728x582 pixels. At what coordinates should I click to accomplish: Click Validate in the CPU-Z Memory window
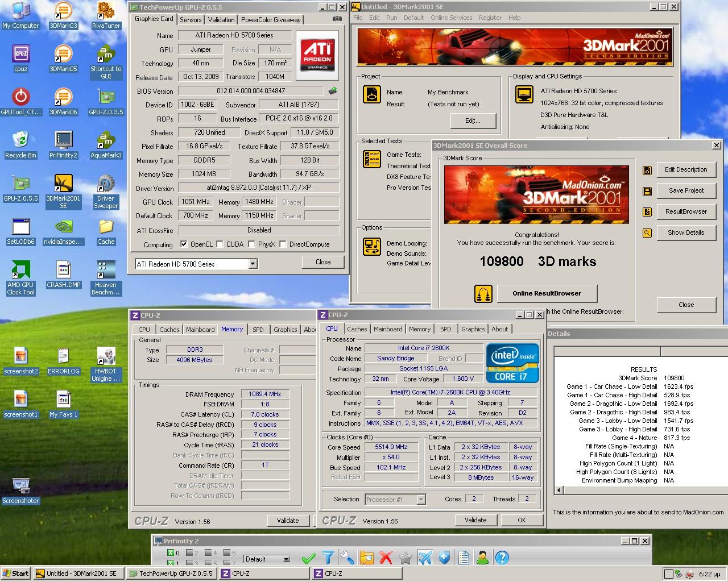pos(288,520)
